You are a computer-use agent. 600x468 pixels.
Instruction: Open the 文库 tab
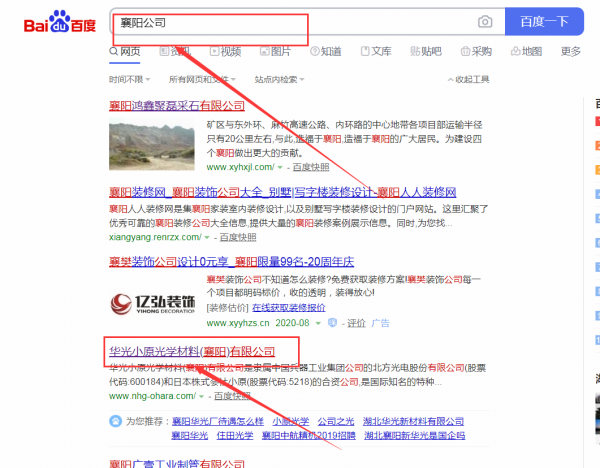pyautogui.click(x=376, y=51)
